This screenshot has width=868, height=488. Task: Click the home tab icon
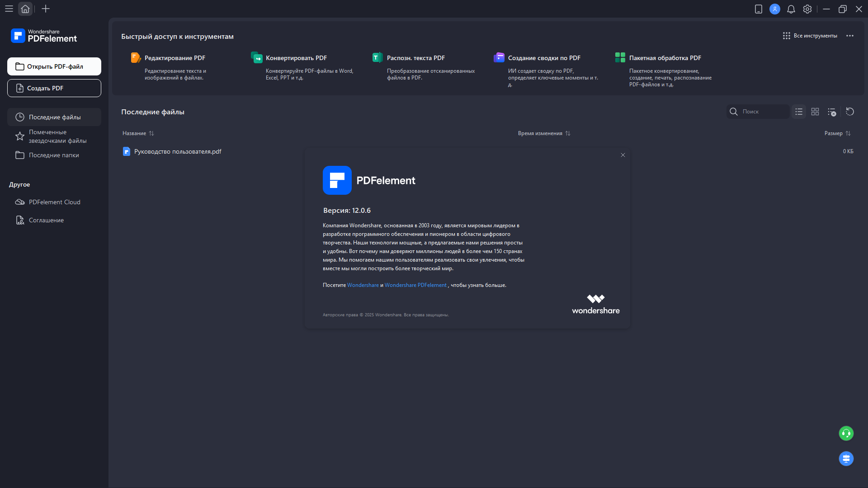point(25,9)
